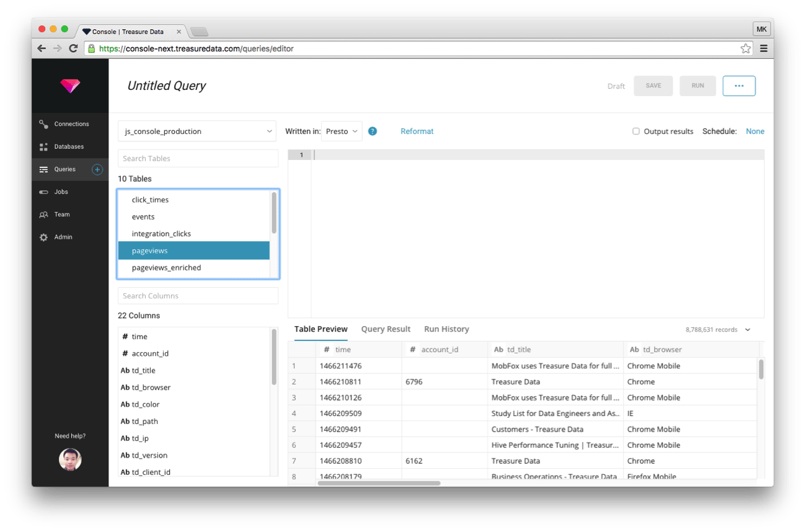The width and height of the screenshot is (806, 532).
Task: Go back with browser back arrow
Action: click(x=42, y=48)
